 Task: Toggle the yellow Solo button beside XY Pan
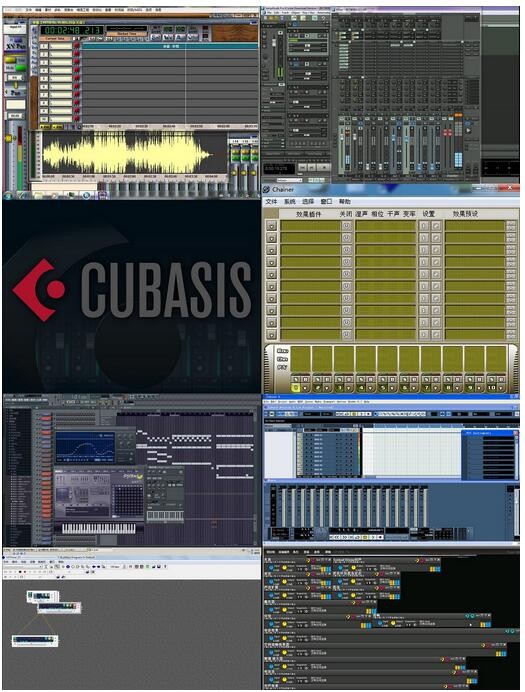click(10, 60)
